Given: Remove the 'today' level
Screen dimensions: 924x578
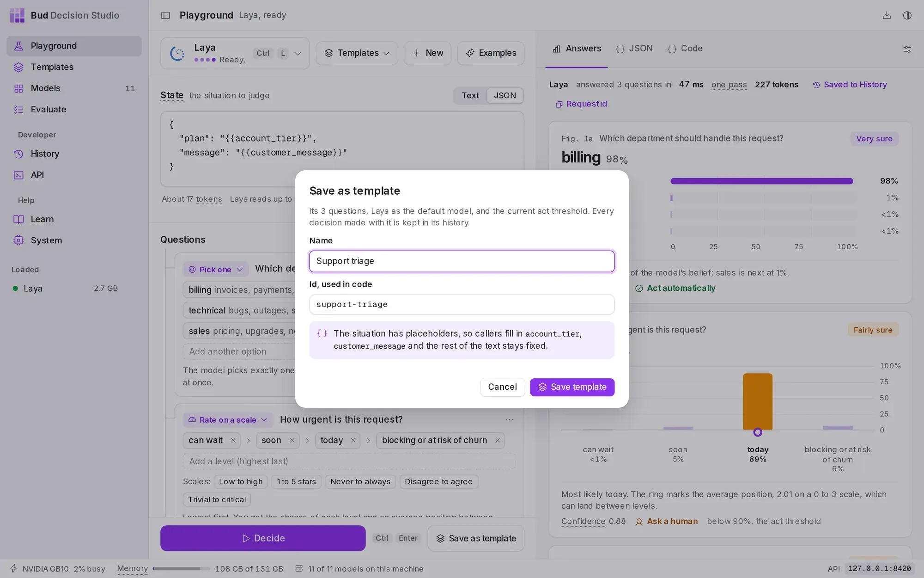Looking at the screenshot, I should click(x=353, y=440).
